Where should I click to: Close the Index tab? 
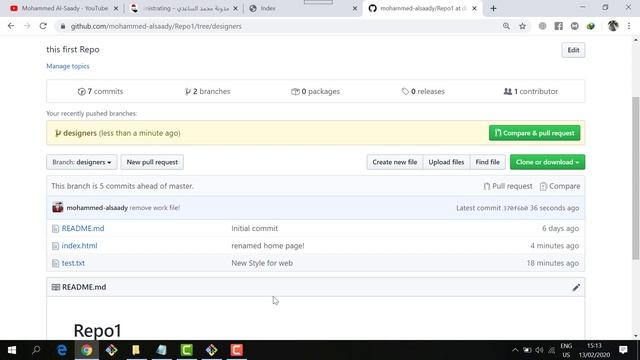point(355,8)
